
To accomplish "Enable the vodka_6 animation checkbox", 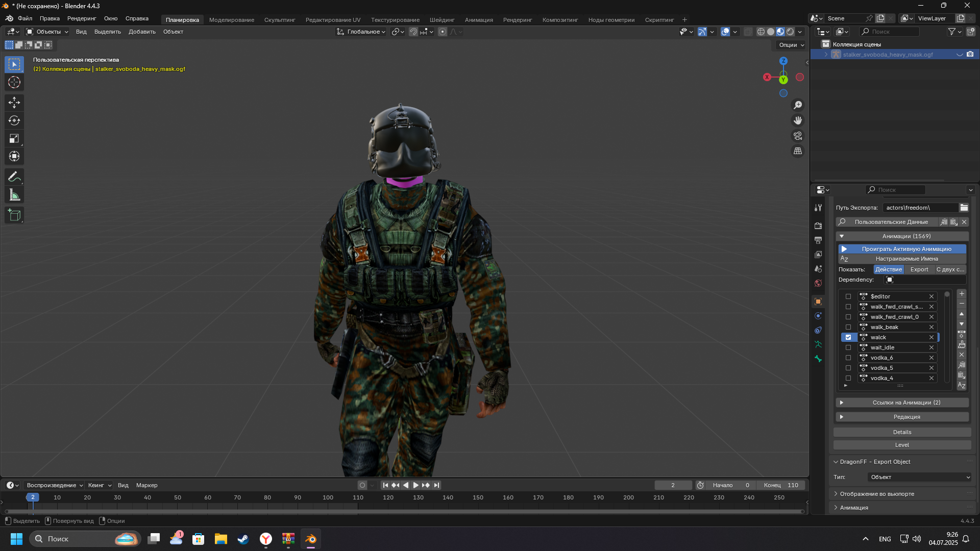I will [x=848, y=358].
